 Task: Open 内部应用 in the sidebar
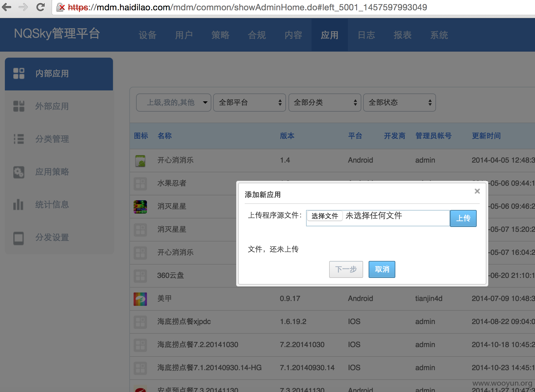[59, 74]
